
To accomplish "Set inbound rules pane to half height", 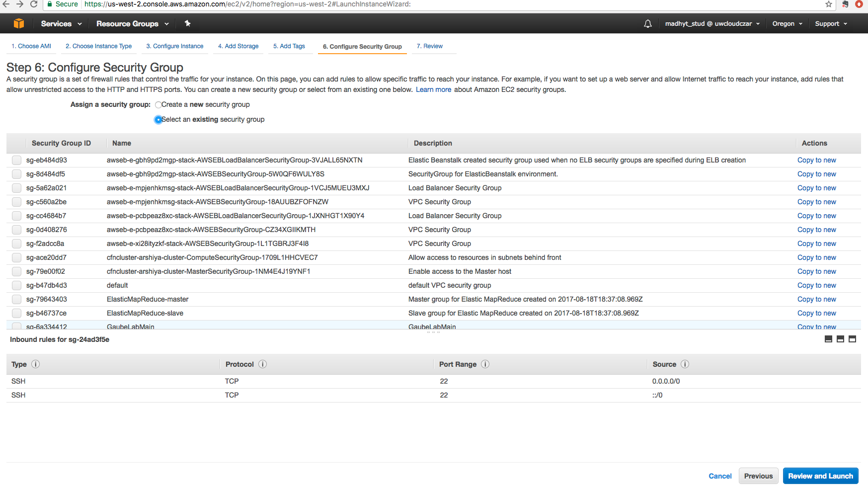I will coord(840,339).
